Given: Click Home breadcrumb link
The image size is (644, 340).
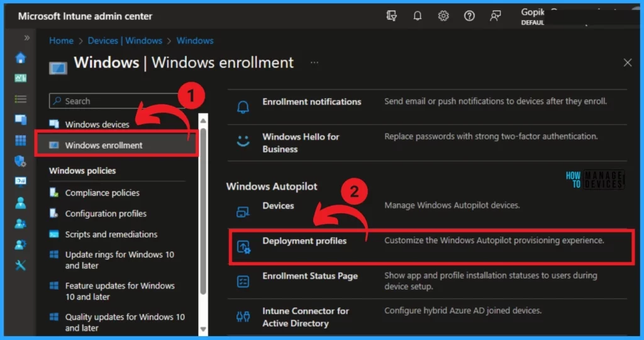Looking at the screenshot, I should pyautogui.click(x=61, y=41).
